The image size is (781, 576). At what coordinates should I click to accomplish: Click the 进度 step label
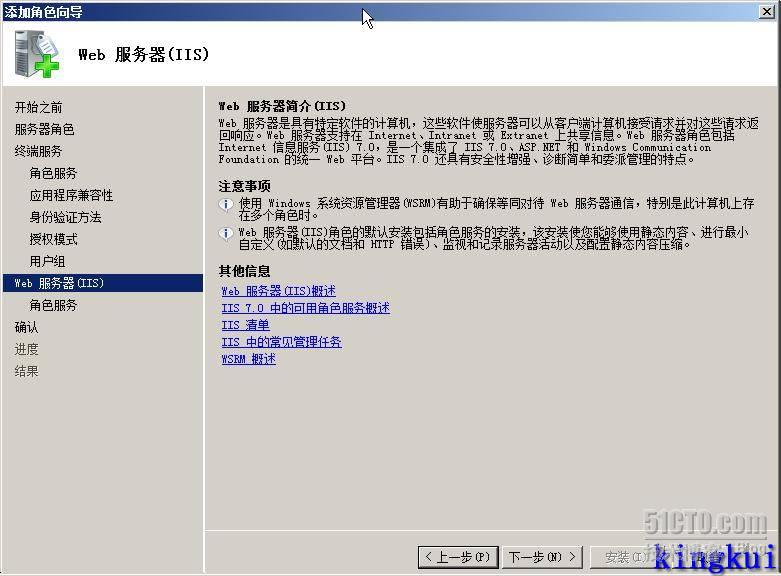(x=26, y=349)
